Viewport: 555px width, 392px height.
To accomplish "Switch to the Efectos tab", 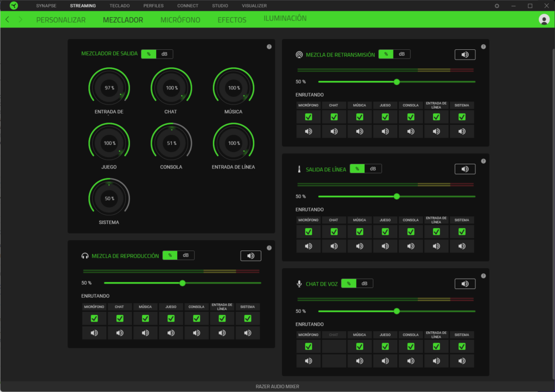I will pyautogui.click(x=231, y=20).
